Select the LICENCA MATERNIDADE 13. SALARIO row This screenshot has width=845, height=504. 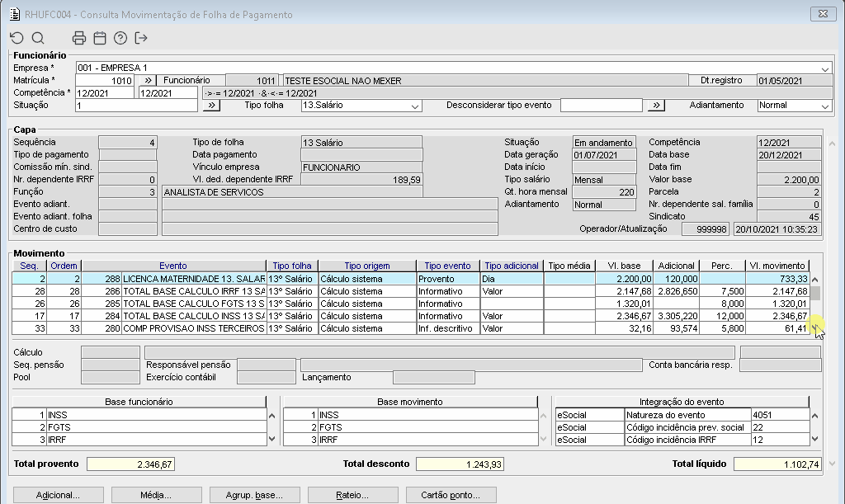(x=193, y=279)
